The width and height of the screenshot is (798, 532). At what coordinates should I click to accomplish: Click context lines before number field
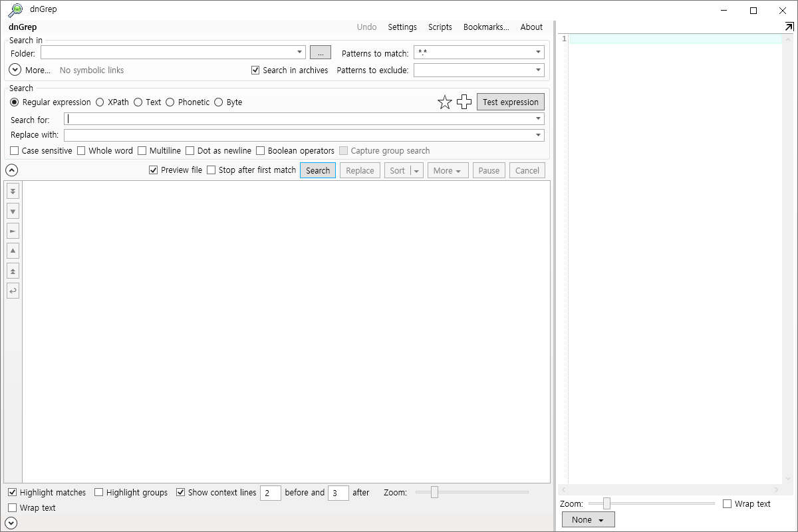(271, 493)
